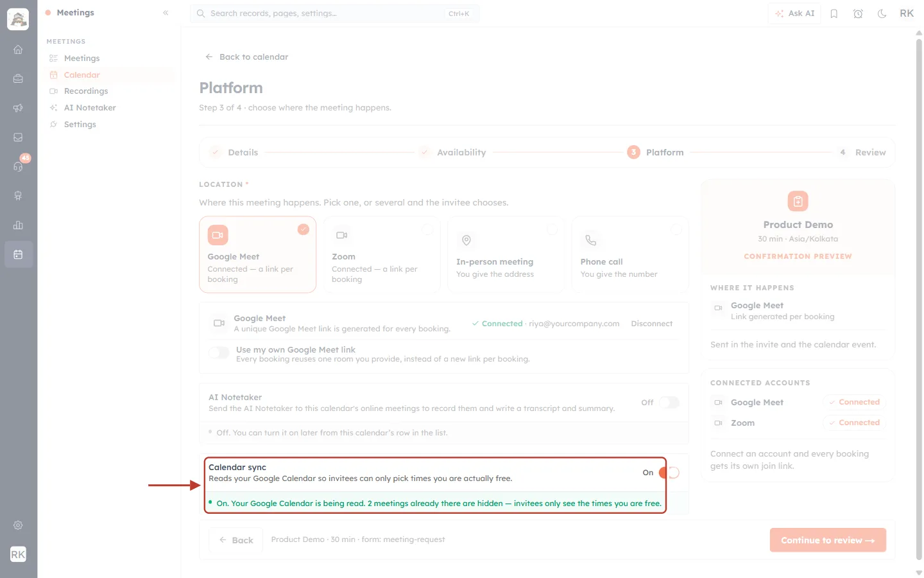Deselect the Google Meet location card
The height and width of the screenshot is (578, 924).
258,254
